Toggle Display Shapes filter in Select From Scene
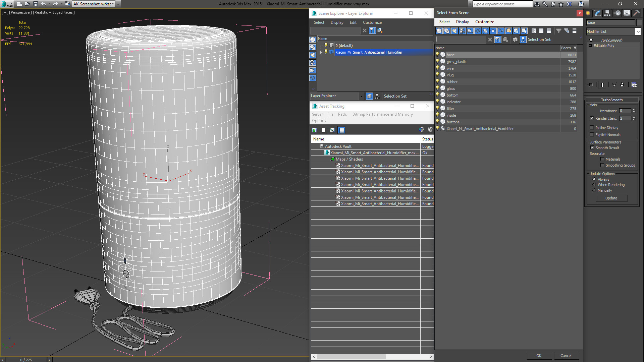This screenshot has height=362, width=644. click(x=447, y=31)
